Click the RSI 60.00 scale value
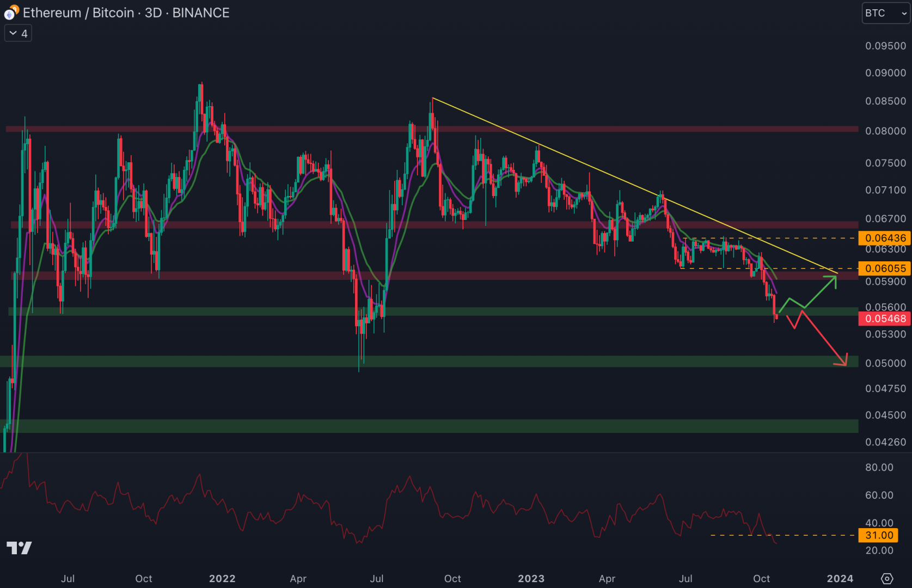912x588 pixels. 879,495
